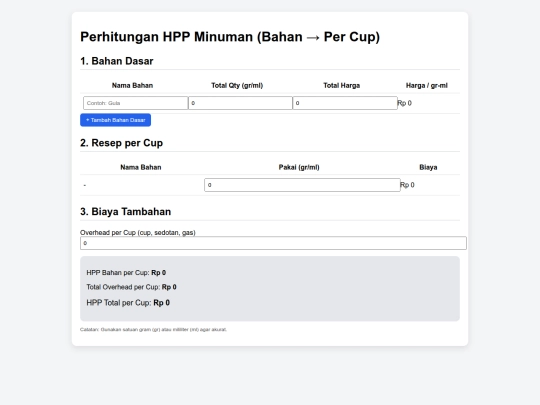
Task: Click the Nama Bahan field with Gula placeholder
Action: coord(135,103)
